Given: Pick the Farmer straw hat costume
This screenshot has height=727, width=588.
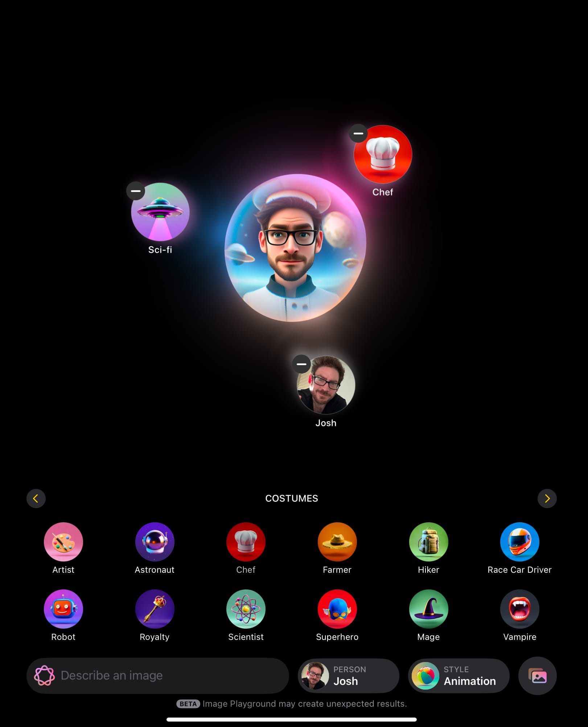Looking at the screenshot, I should [337, 542].
